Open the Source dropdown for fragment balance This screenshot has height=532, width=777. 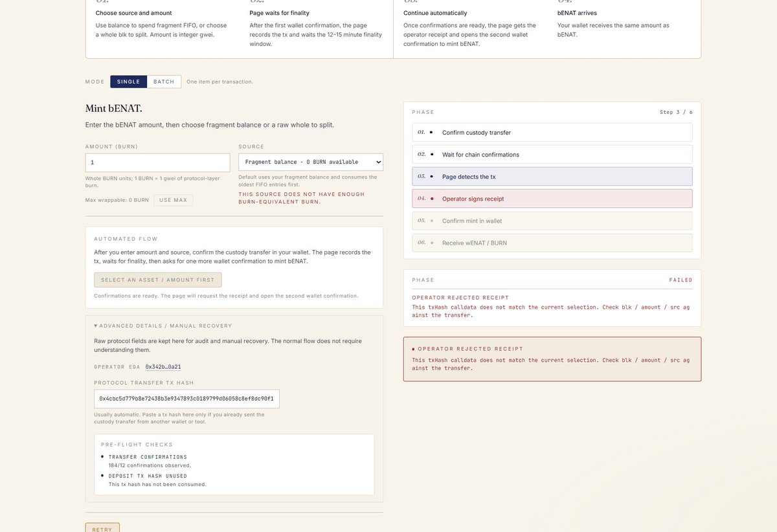[311, 162]
